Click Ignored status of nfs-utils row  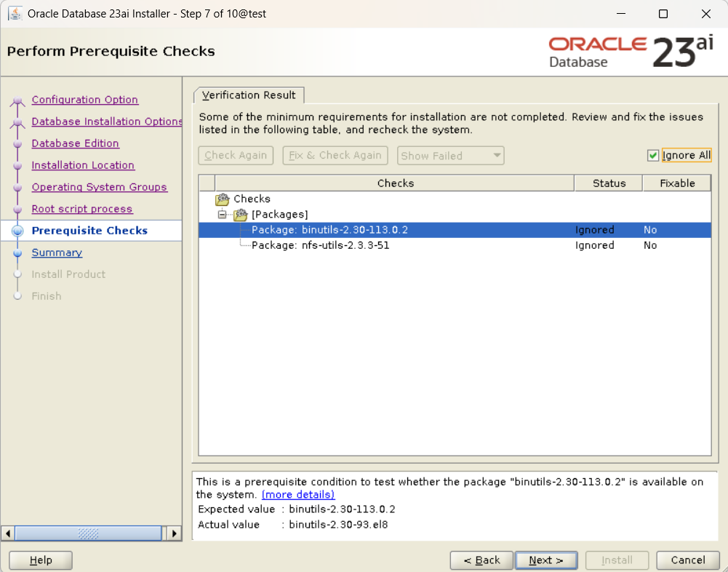point(594,245)
